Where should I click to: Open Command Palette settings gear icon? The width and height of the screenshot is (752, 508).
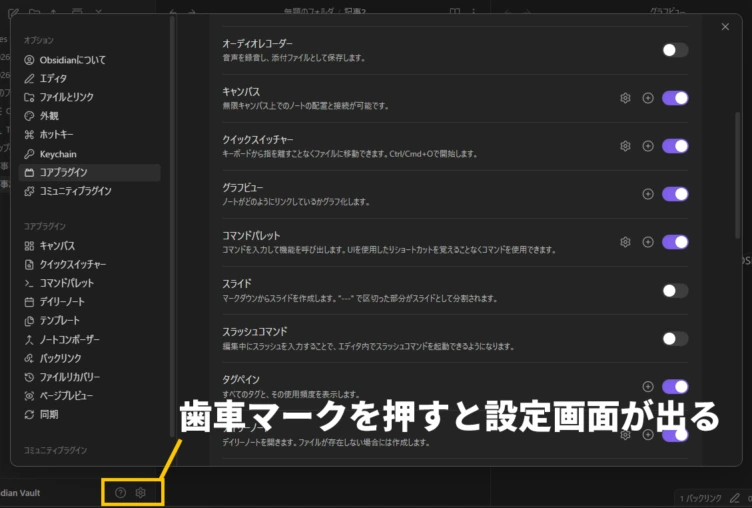[625, 242]
